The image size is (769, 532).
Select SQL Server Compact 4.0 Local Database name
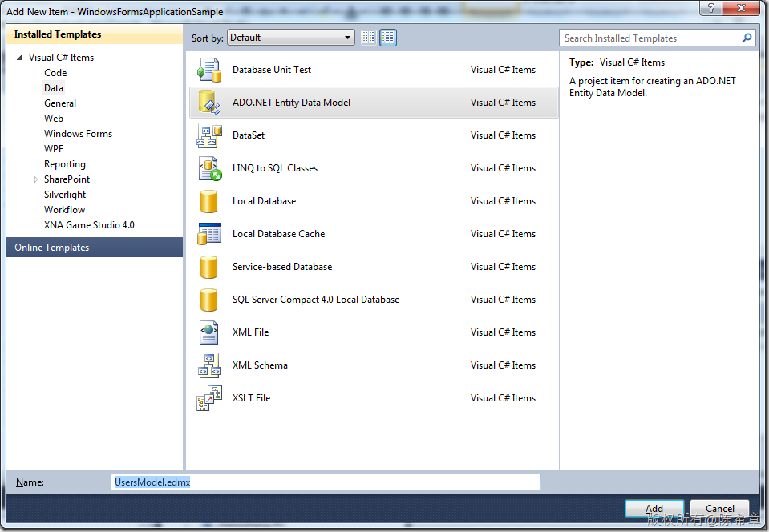point(316,300)
